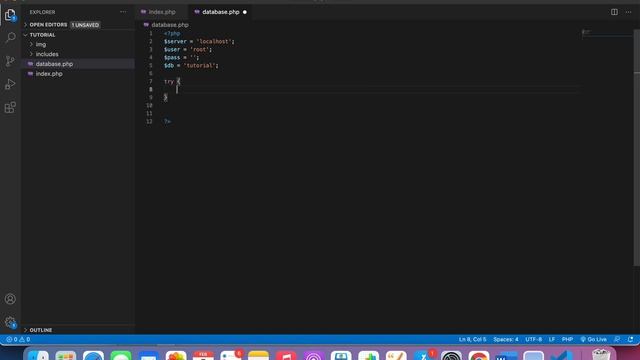This screenshot has width=640, height=360.
Task: Click the unsaved dot on database.php tab
Action: (245, 12)
